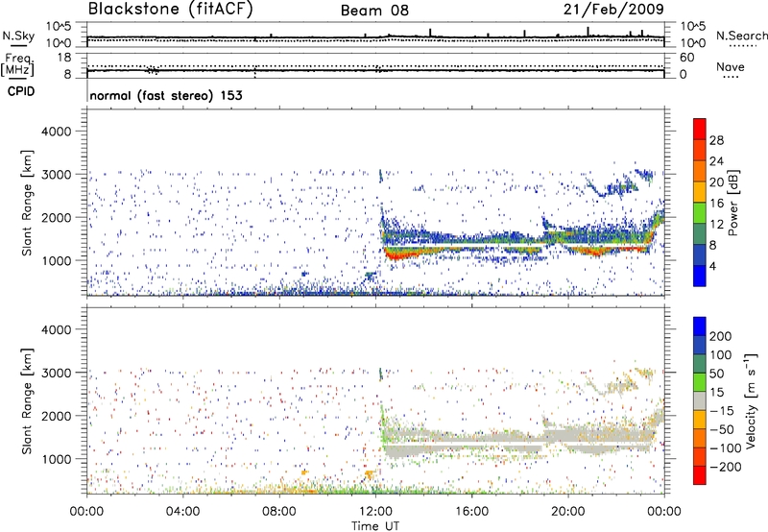The height and width of the screenshot is (532, 768).
Task: Click 'normal (fast stereo) 153' text
Action: pyautogui.click(x=166, y=95)
